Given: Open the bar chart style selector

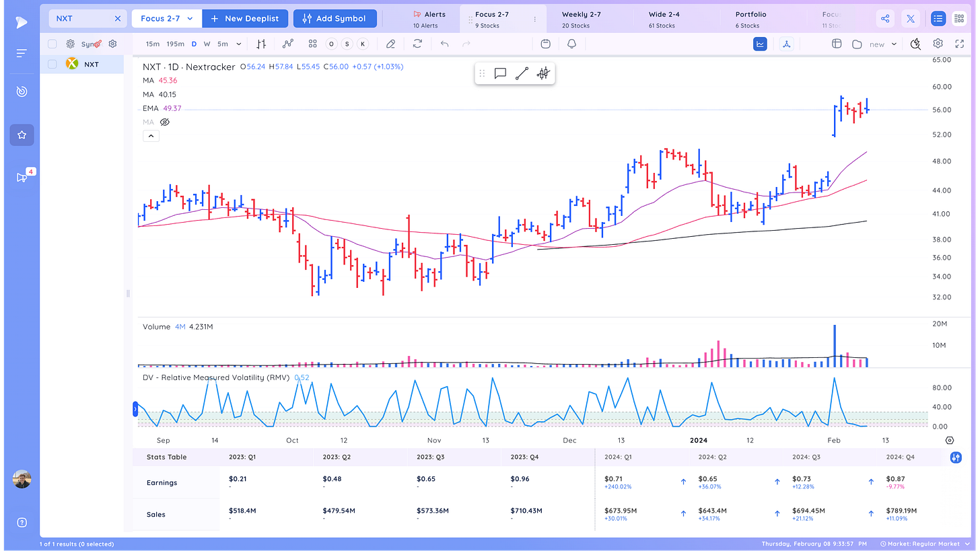Looking at the screenshot, I should tap(261, 44).
